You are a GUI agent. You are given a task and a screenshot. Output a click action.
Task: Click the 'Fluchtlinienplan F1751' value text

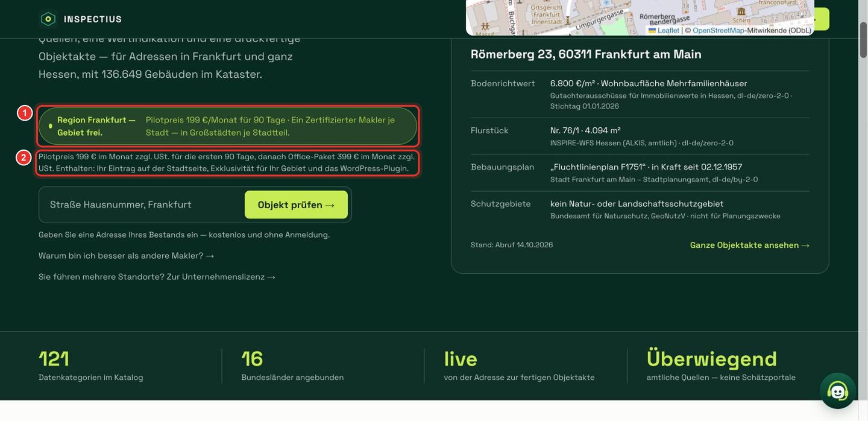point(598,167)
